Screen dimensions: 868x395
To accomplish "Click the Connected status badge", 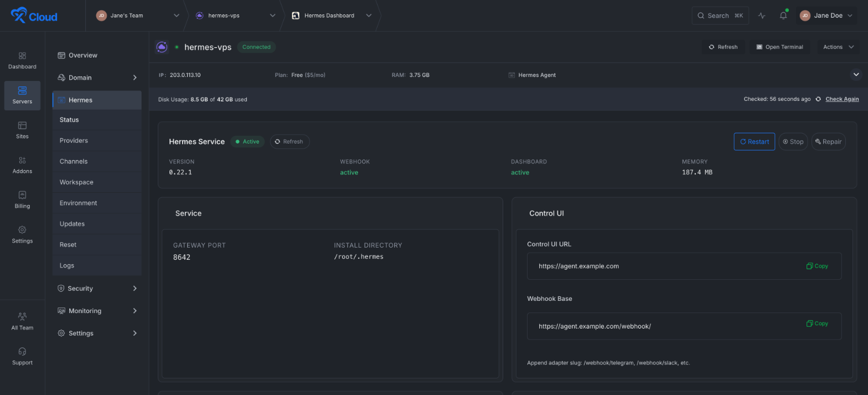I will click(256, 47).
